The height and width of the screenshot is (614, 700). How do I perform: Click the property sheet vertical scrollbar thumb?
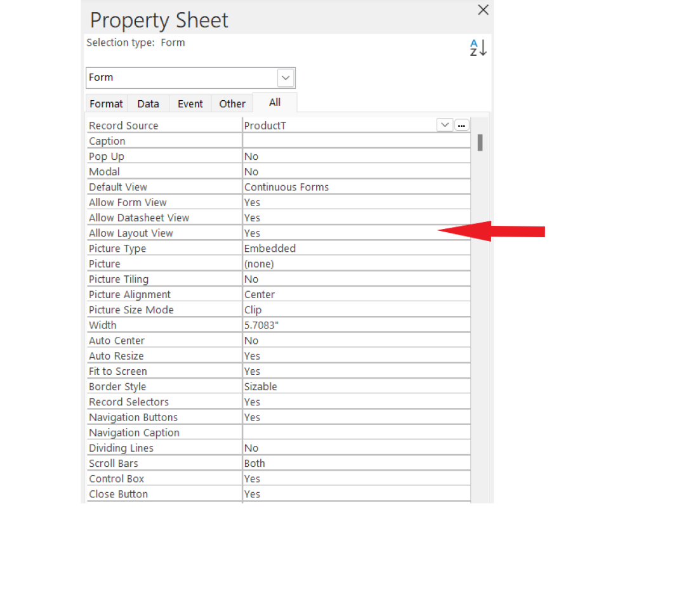tap(480, 142)
